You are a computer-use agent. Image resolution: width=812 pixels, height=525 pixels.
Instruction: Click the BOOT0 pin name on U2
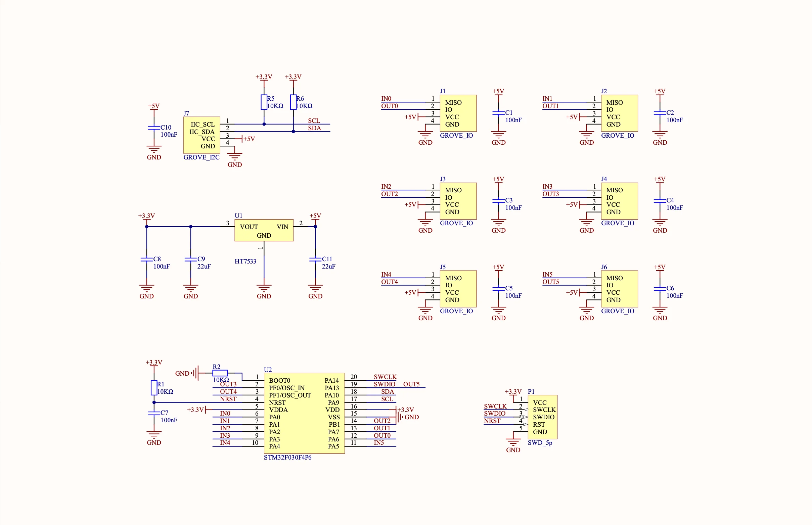(280, 380)
